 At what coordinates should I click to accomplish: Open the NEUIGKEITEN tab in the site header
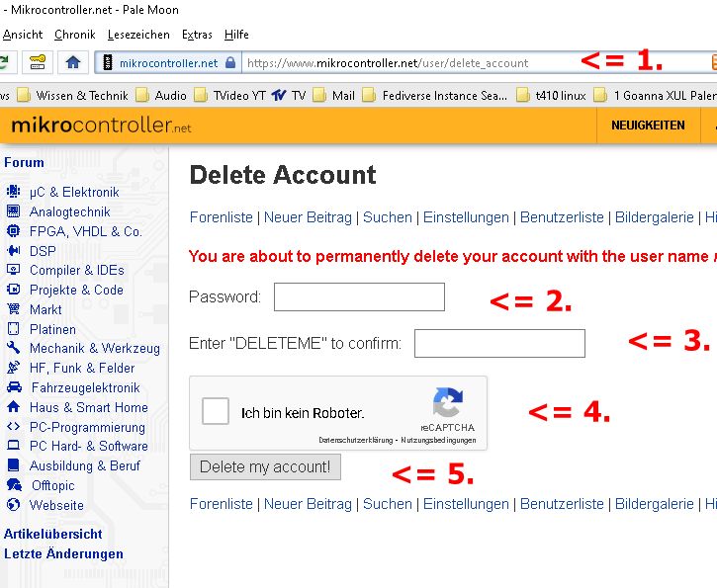648,126
